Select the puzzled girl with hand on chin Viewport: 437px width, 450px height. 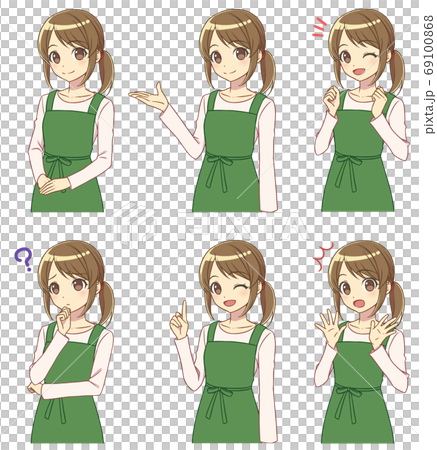click(x=71, y=342)
